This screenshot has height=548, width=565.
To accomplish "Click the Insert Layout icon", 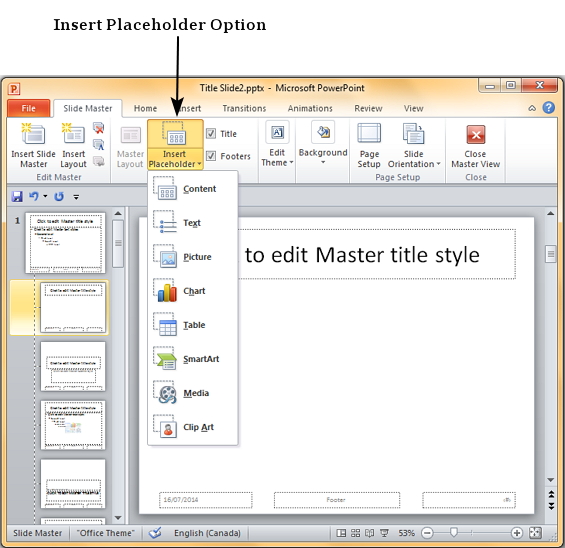I will [x=73, y=134].
